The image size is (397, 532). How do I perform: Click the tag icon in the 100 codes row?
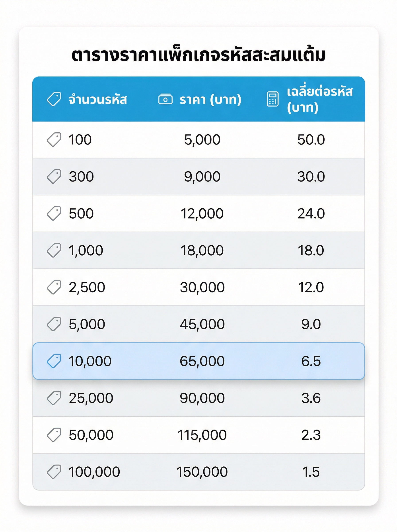54,139
